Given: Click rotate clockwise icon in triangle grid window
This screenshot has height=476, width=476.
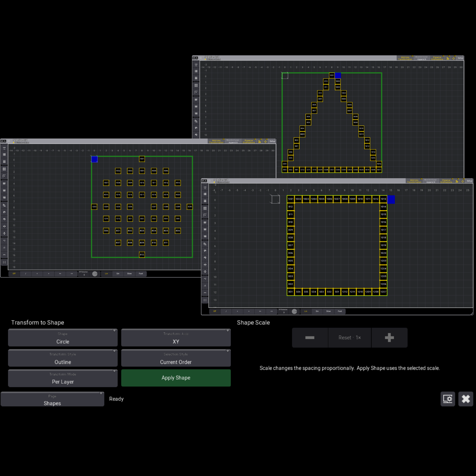Looking at the screenshot, I should (196, 128).
